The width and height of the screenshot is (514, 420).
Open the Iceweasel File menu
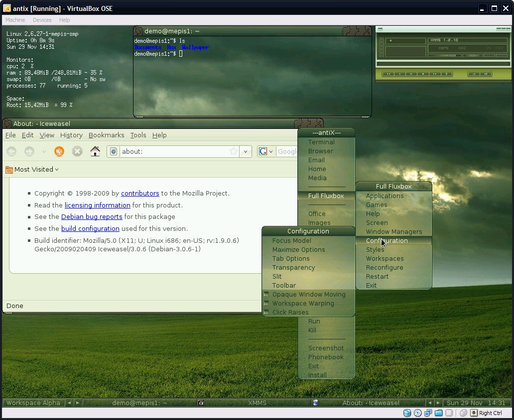[10, 135]
